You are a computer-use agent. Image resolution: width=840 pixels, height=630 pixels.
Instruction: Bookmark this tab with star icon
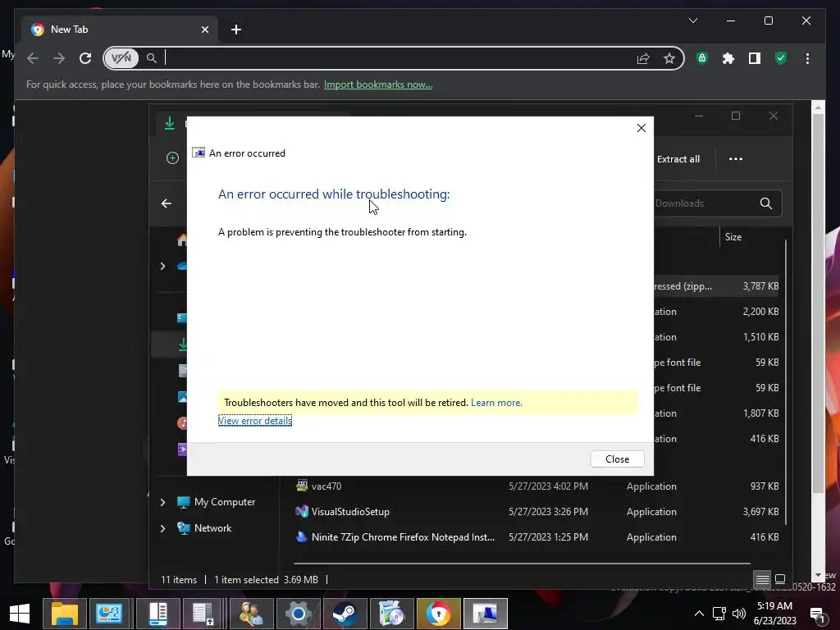pos(669,58)
